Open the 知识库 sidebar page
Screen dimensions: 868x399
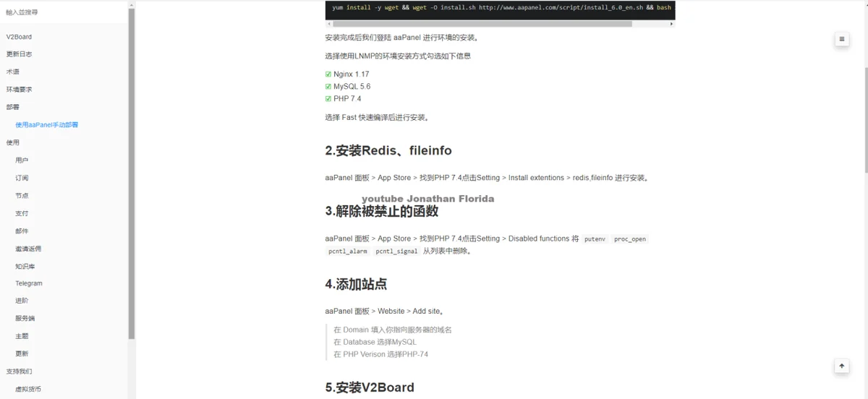tap(25, 266)
